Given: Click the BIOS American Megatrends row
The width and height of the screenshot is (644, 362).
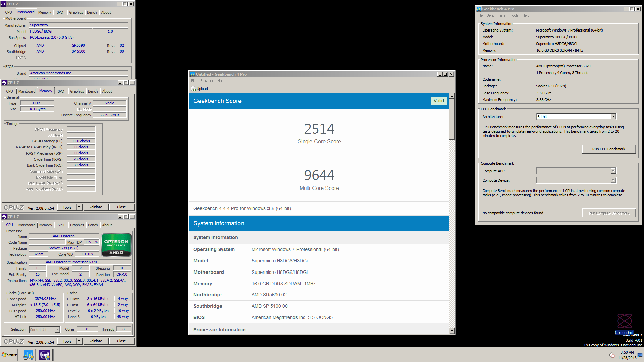Looking at the screenshot, I should tap(319, 317).
